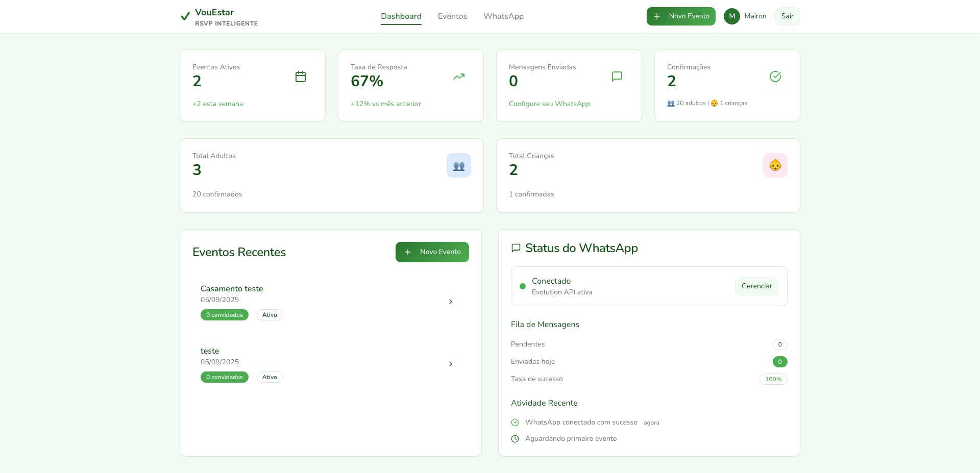Click the Ativo badge on Casamento teste

coord(269,315)
